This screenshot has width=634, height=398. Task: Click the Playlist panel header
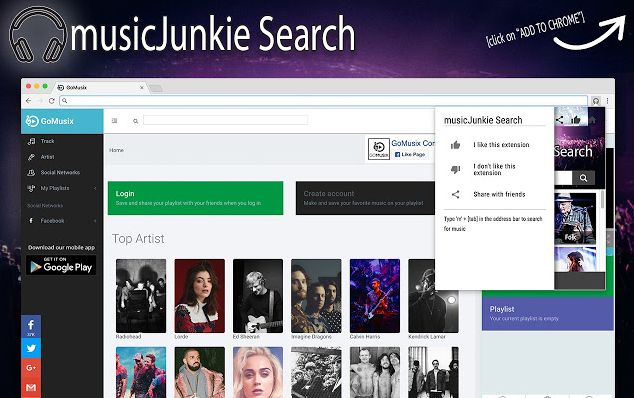[x=547, y=313]
